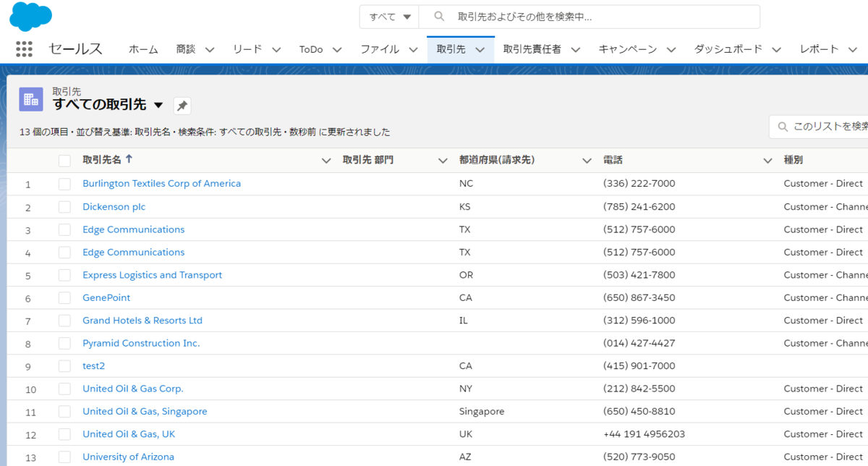Screen dimensions: 868x466
Task: Open the ファイル tab
Action: tap(380, 49)
